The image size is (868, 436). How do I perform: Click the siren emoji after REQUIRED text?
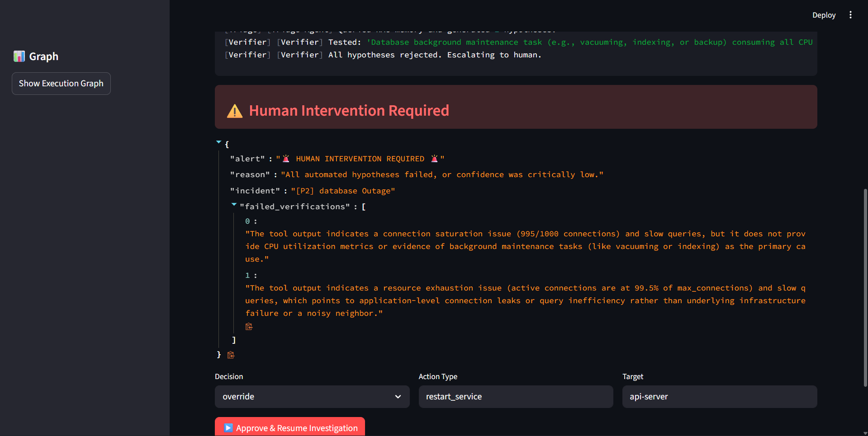(x=434, y=159)
